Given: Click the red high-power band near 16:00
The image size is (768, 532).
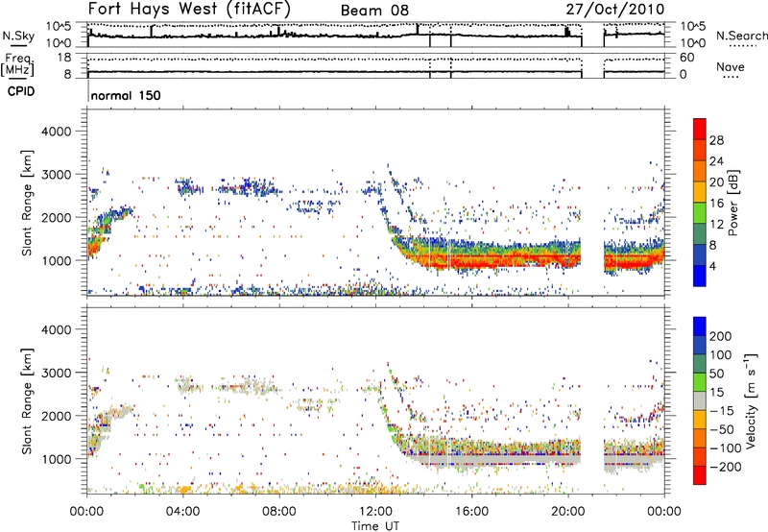Looking at the screenshot, I should [471, 259].
